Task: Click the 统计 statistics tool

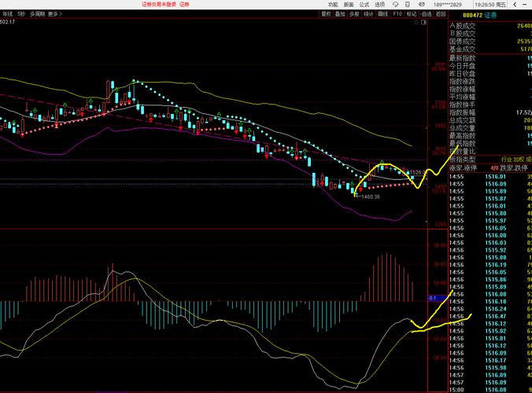Action: click(x=368, y=13)
